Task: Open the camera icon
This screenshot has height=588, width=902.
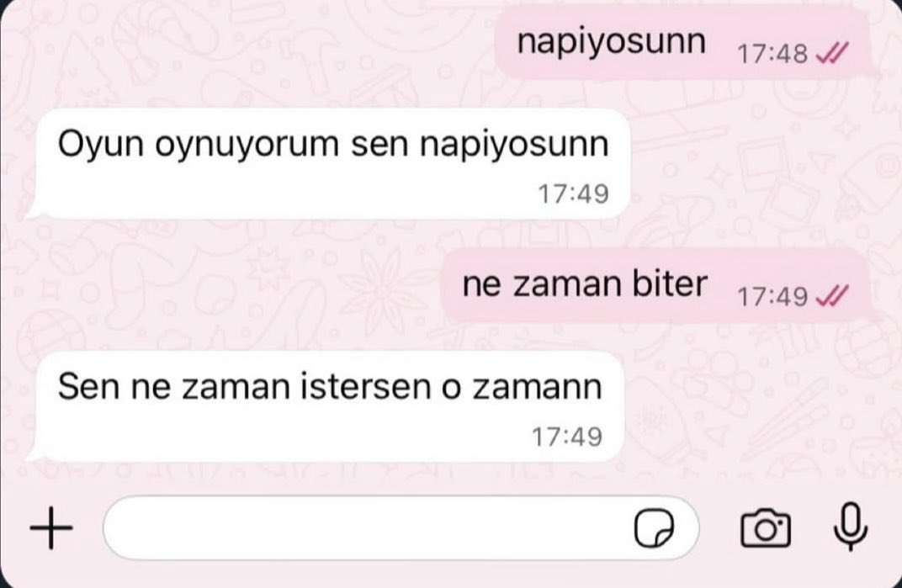Action: (x=766, y=527)
